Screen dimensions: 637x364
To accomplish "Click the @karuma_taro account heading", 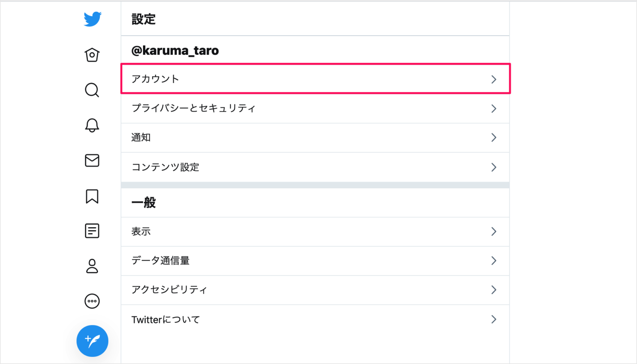I will click(175, 50).
